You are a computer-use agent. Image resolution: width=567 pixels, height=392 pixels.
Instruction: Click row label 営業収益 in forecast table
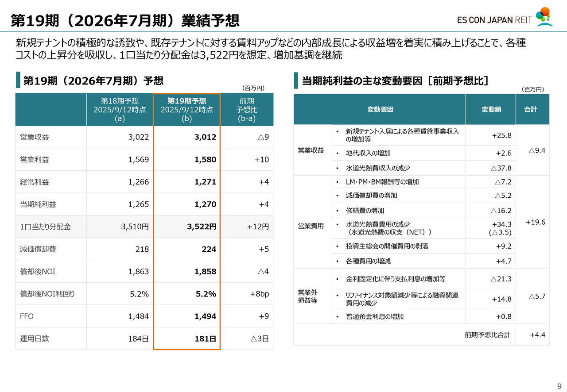click(35, 137)
